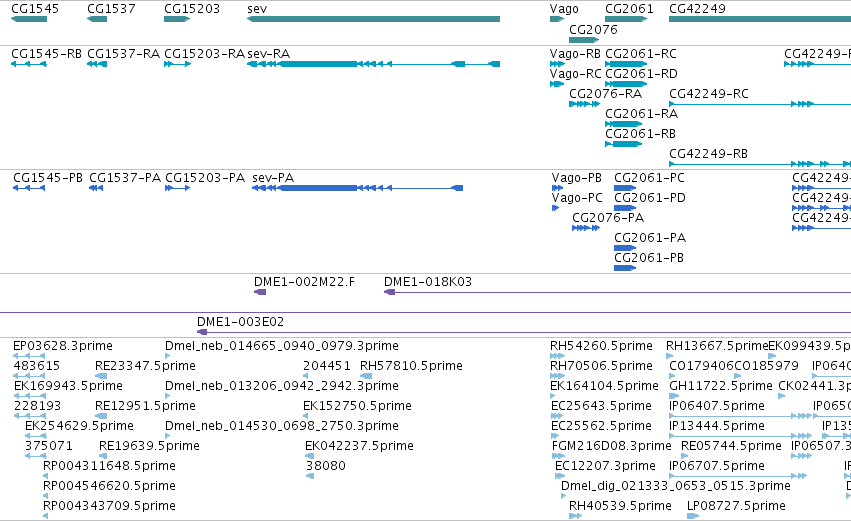
Task: Select the Vago-PC protein label
Action: 577,198
